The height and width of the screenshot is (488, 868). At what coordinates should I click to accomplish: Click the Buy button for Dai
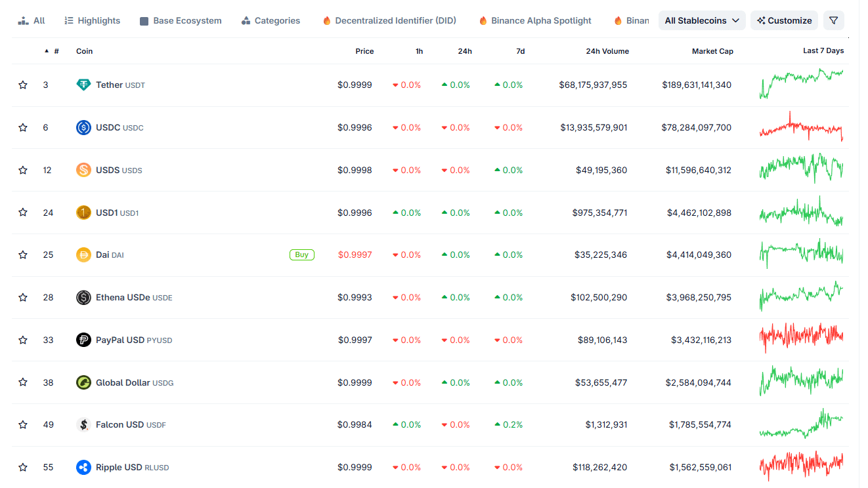[x=302, y=254]
